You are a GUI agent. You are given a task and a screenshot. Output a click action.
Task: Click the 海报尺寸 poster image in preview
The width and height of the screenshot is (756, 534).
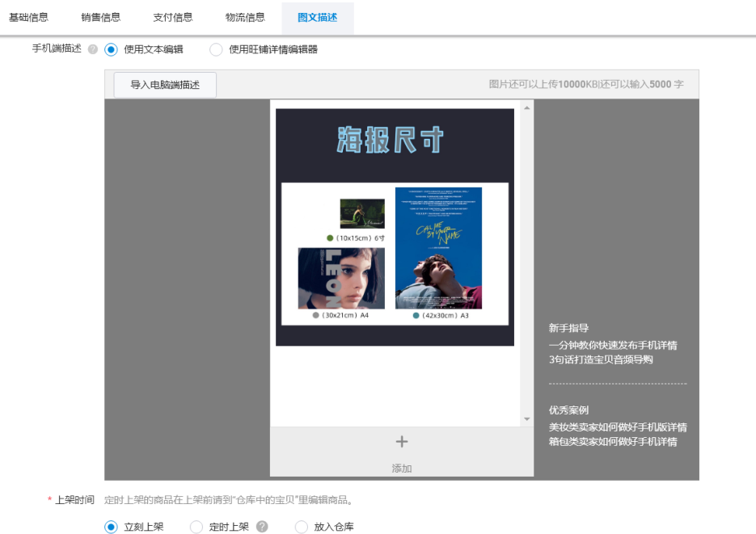pyautogui.click(x=395, y=227)
